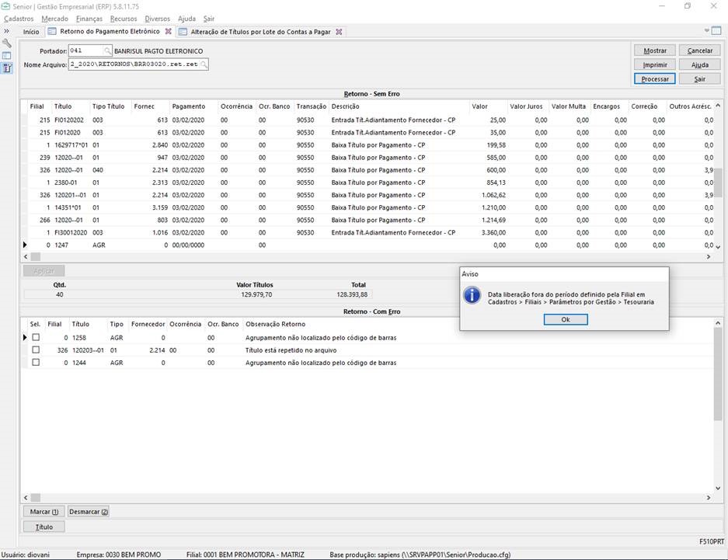Image resolution: width=728 pixels, height=560 pixels.
Task: Click the blue info icon in Aviso dialog
Action: coord(472,295)
